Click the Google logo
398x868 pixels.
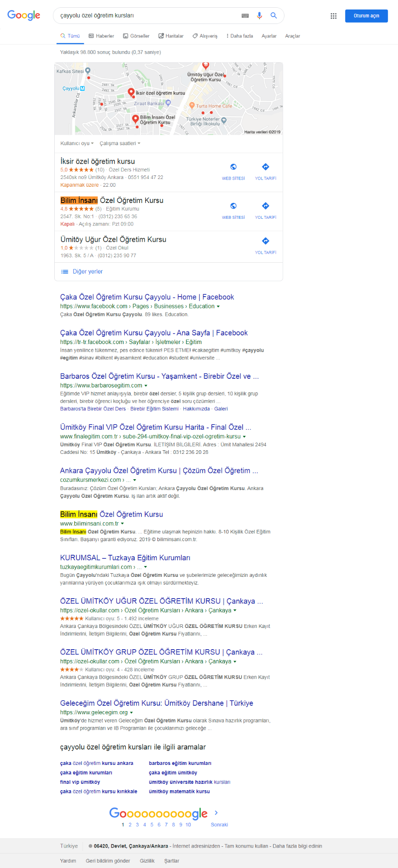tap(24, 15)
